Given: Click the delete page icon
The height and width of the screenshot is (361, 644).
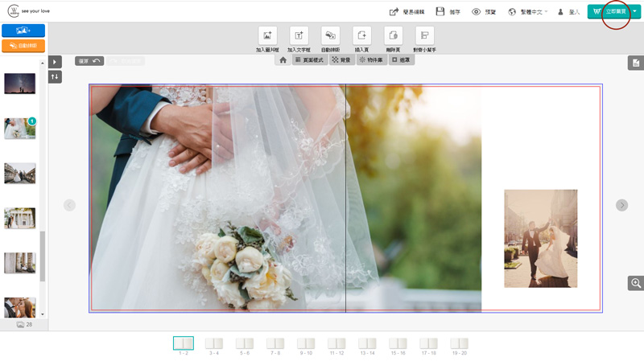Looking at the screenshot, I should pyautogui.click(x=393, y=35).
